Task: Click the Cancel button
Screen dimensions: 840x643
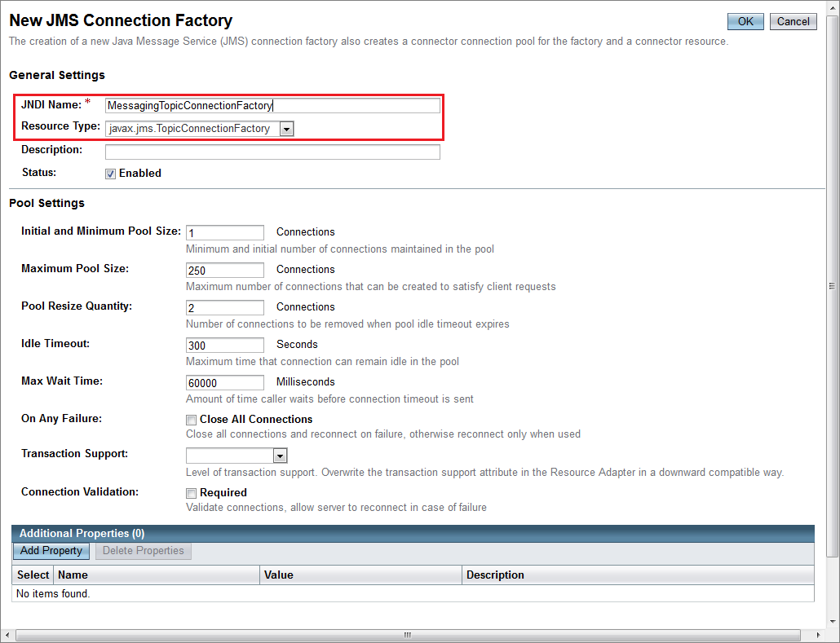Action: (x=793, y=21)
